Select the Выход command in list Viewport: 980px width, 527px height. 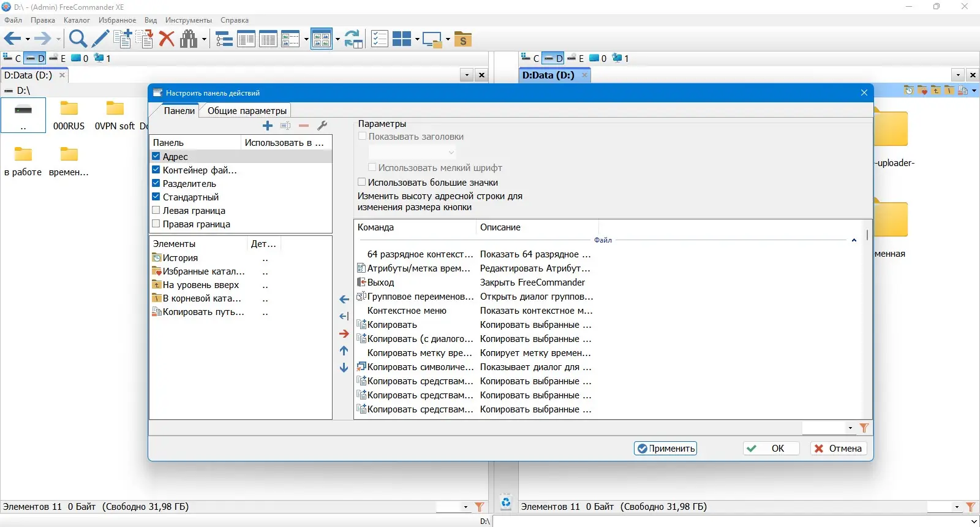coord(380,282)
